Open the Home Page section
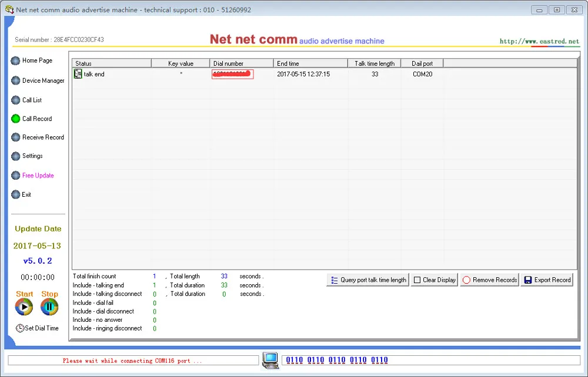This screenshot has height=377, width=588. tap(37, 60)
